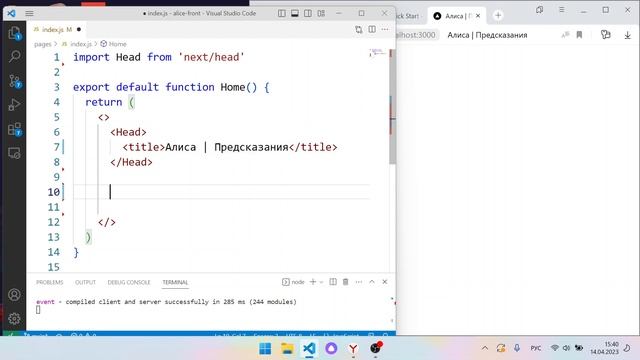Show hidden system tray icons
The width and height of the screenshot is (640, 360).
[485, 348]
